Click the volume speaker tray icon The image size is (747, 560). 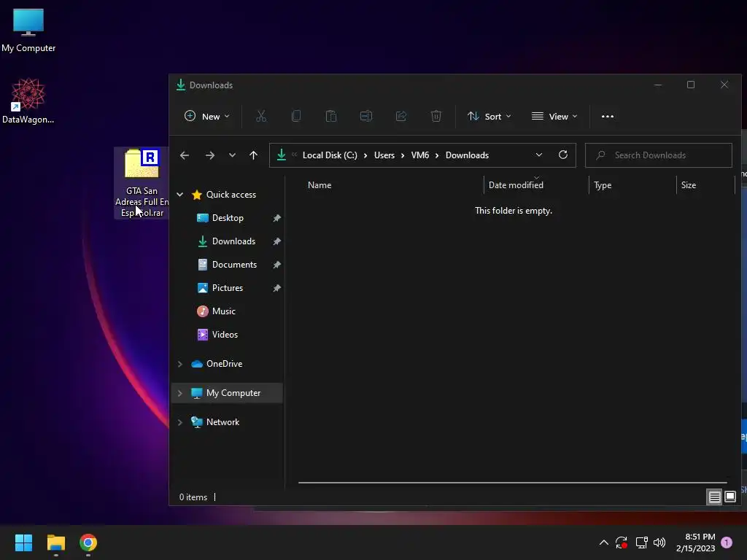pos(659,542)
